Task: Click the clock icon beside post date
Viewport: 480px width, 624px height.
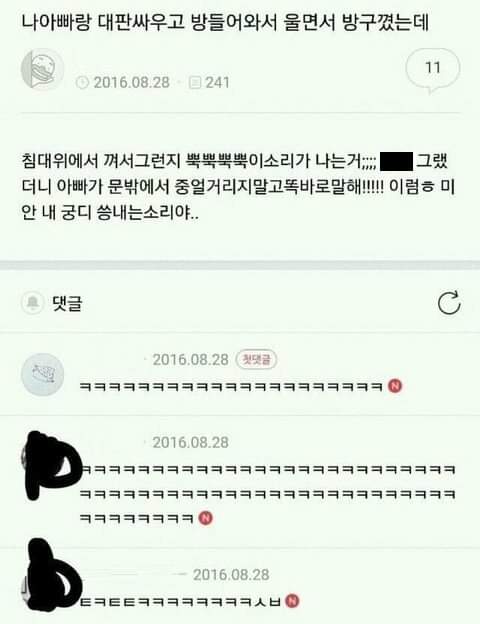Action: [82, 83]
